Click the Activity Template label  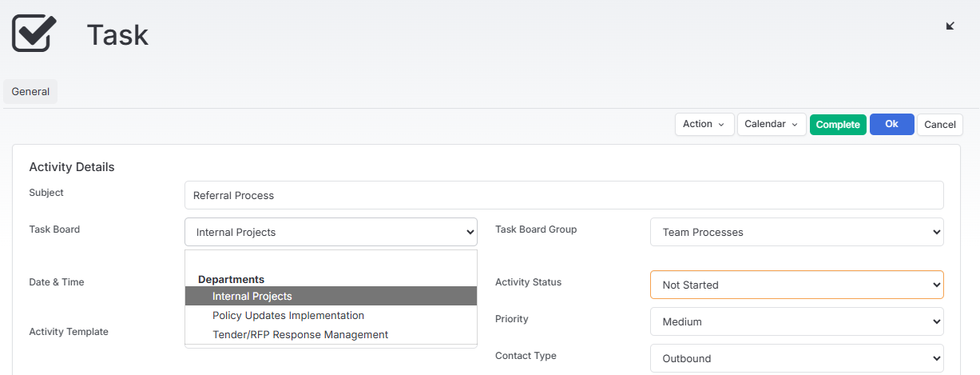tap(69, 332)
